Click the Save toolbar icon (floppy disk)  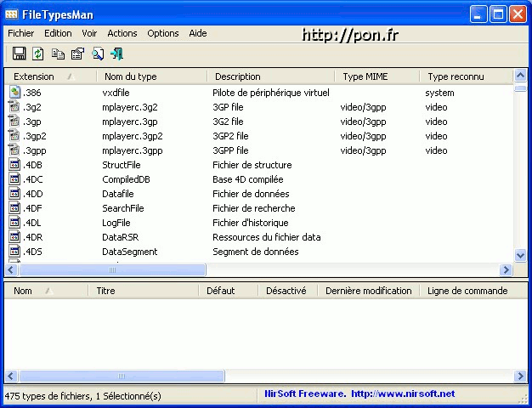(20, 54)
